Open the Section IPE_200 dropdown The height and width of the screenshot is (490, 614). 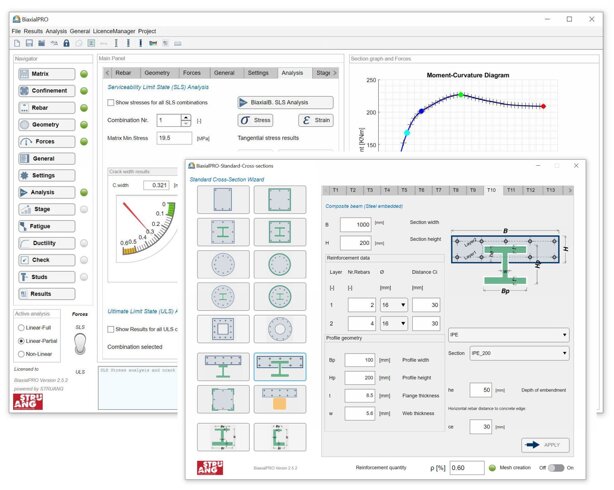point(519,353)
